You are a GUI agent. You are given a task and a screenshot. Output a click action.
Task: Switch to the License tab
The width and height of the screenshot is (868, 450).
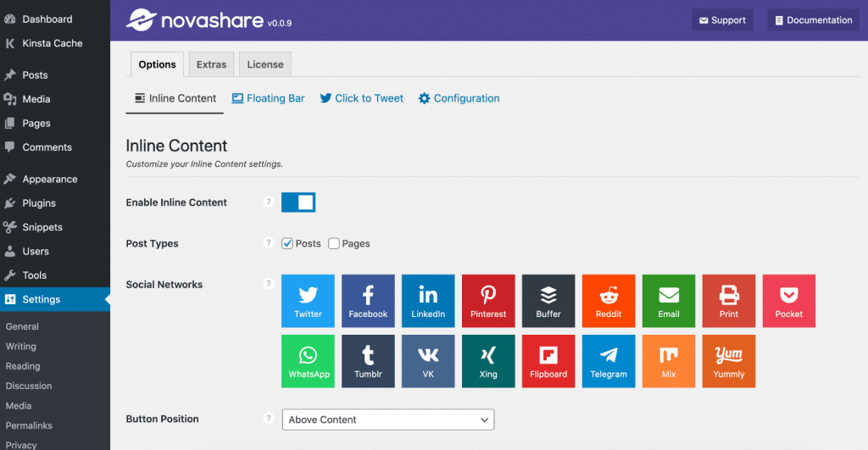(265, 64)
